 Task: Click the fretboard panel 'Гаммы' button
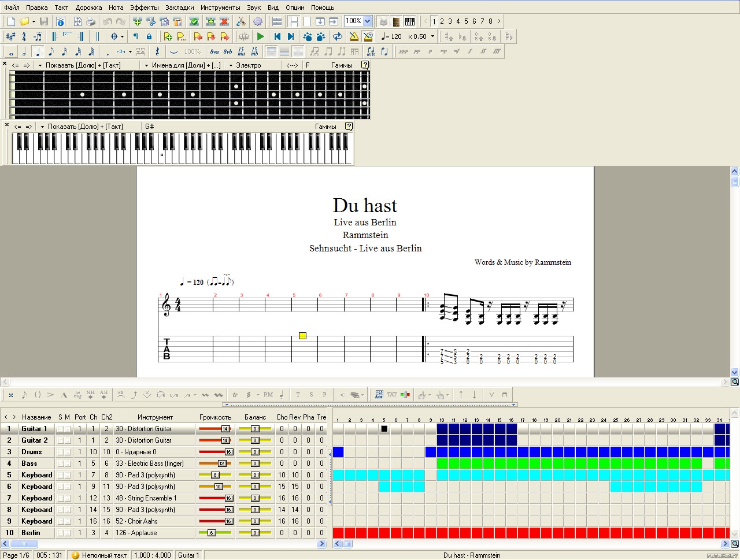pyautogui.click(x=342, y=65)
